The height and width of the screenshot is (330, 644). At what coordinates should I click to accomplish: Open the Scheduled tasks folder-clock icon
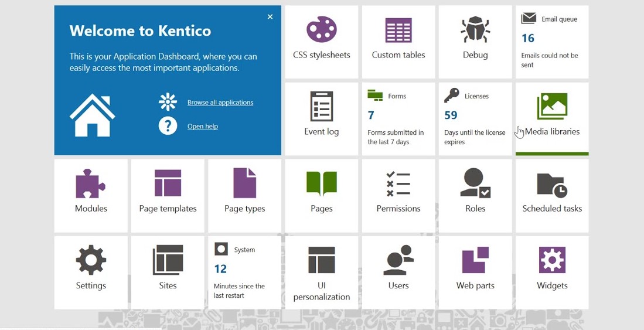[552, 185]
